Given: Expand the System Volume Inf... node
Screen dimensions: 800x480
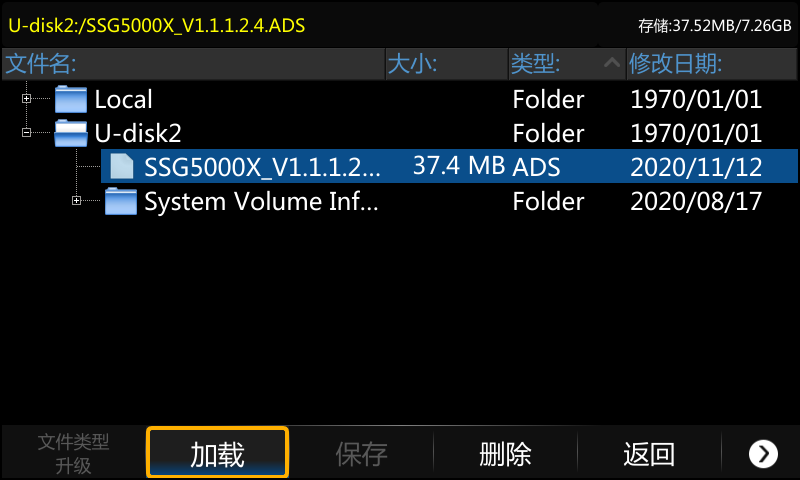Looking at the screenshot, I should (77, 200).
